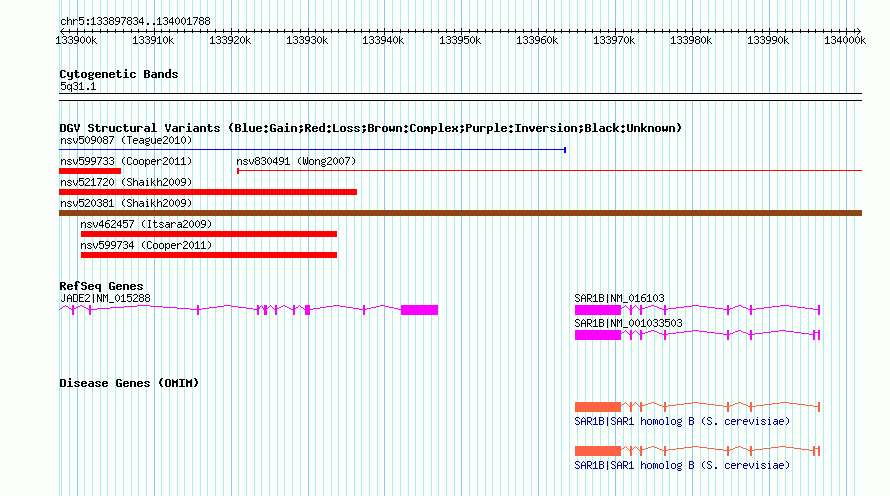Select the DGV Structural Variants track title

(x=371, y=128)
